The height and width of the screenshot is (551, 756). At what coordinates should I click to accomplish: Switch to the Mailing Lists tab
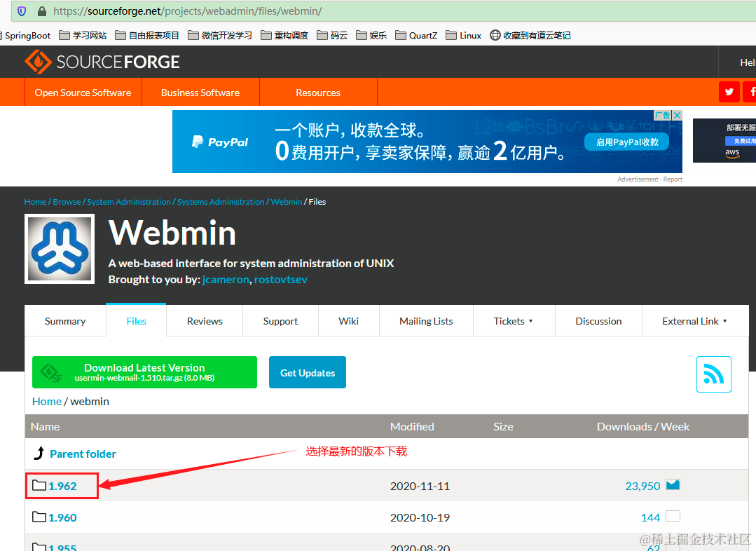point(426,321)
